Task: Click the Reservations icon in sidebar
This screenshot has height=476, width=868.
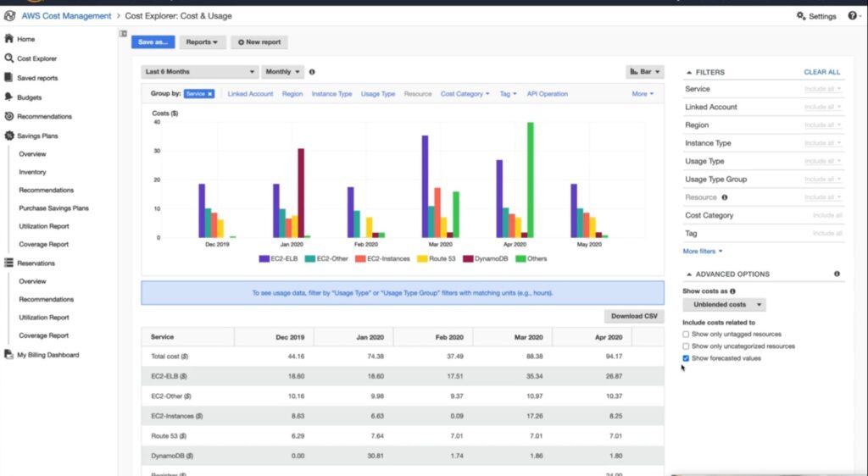Action: pos(8,263)
